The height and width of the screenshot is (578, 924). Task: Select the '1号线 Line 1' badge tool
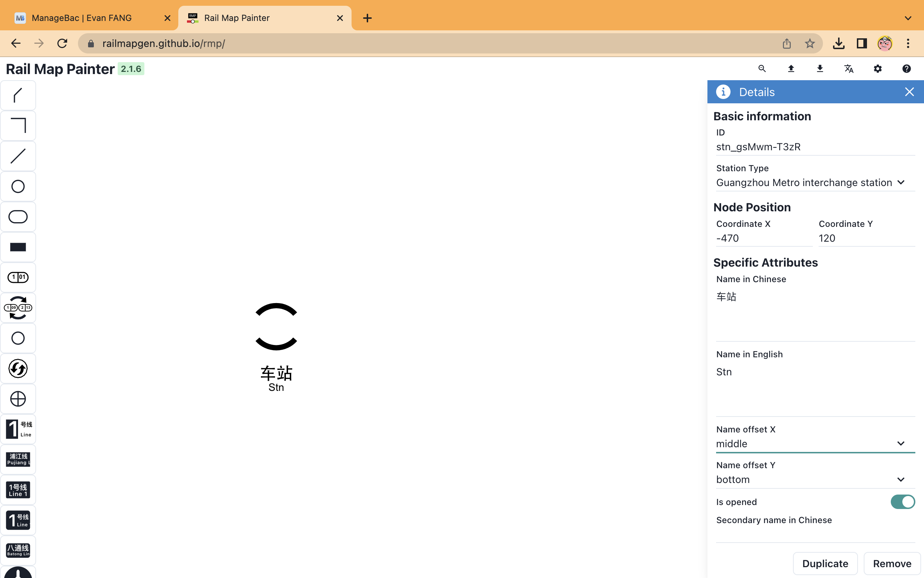point(18,490)
